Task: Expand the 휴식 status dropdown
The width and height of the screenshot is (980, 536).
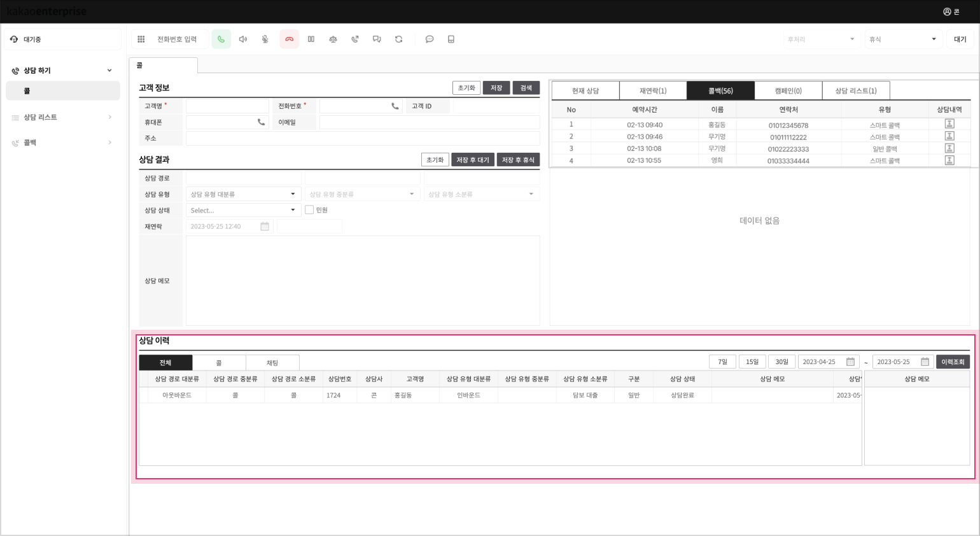Action: 902,39
